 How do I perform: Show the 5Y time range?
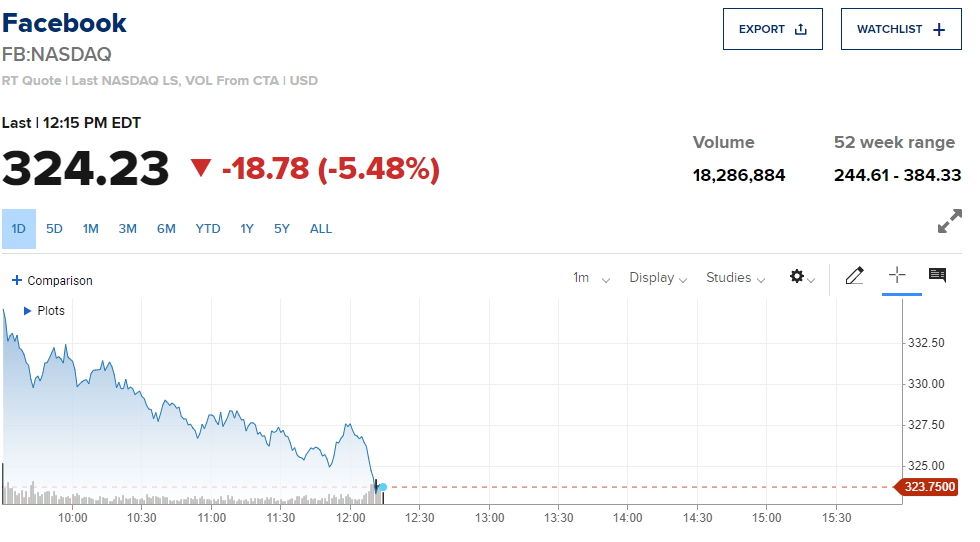[x=282, y=229]
